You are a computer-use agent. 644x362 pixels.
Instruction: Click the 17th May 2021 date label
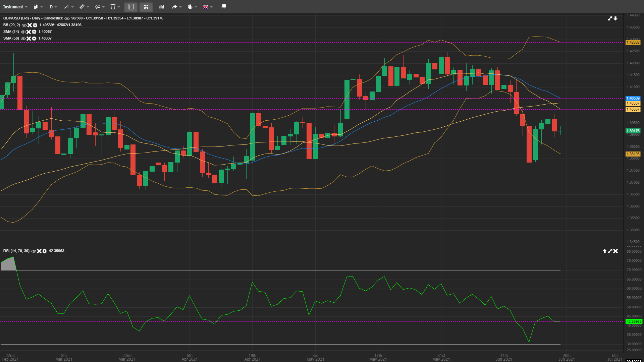378,357
